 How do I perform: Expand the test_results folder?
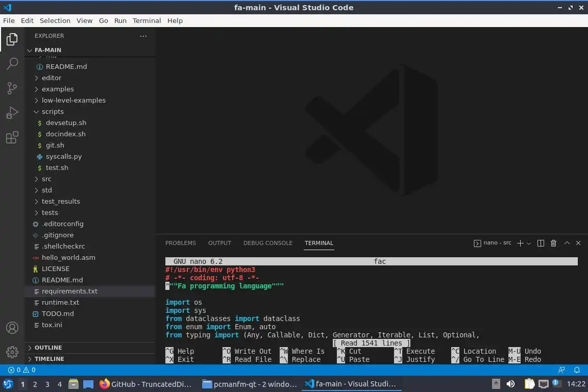point(90,202)
